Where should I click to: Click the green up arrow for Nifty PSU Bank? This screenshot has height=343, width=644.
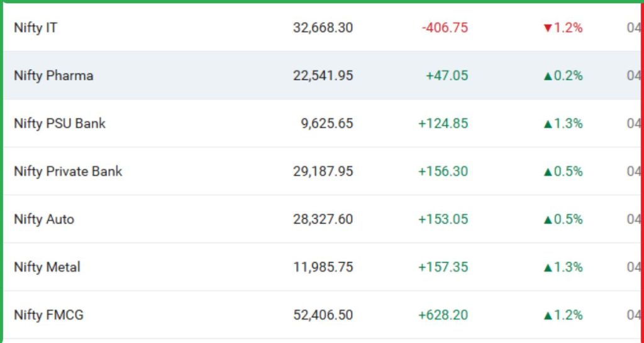coord(548,124)
